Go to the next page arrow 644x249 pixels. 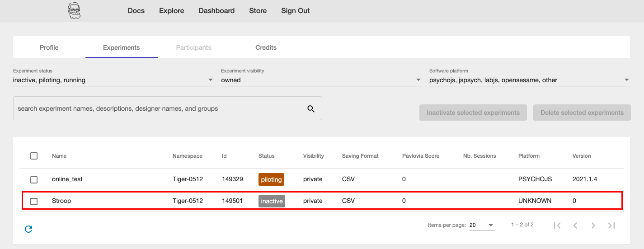click(593, 226)
